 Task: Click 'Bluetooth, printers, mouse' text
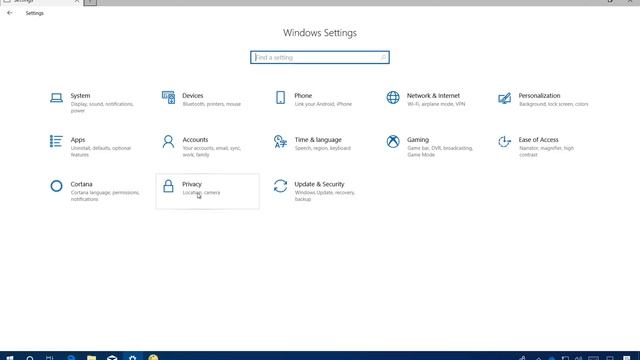pos(211,104)
